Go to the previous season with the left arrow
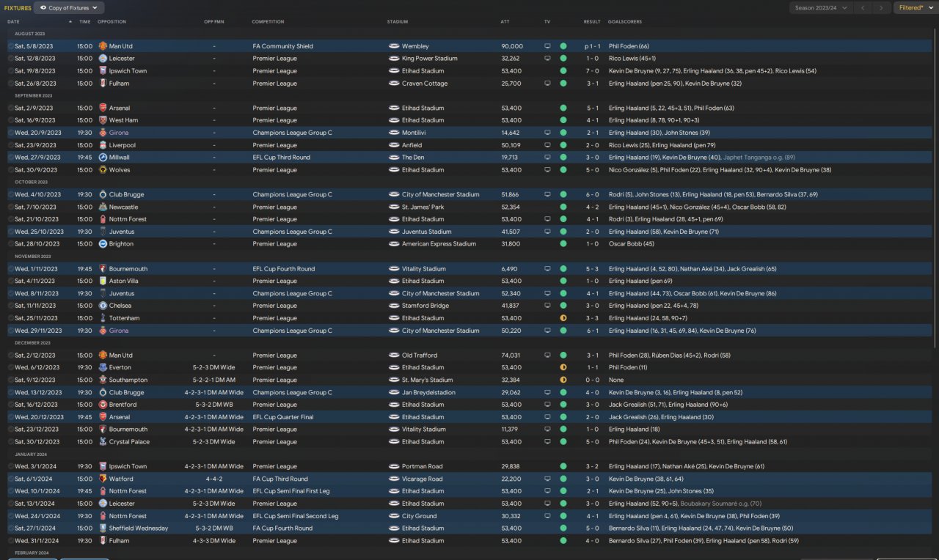 [864, 8]
